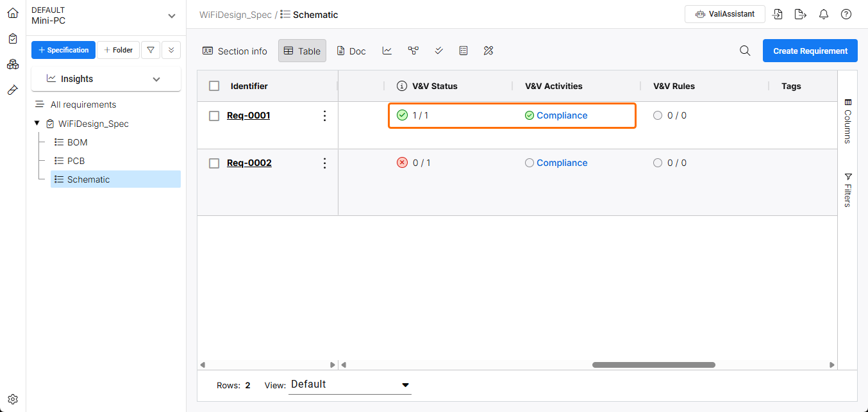The image size is (868, 412).
Task: Open the notifications bell icon
Action: (824, 14)
